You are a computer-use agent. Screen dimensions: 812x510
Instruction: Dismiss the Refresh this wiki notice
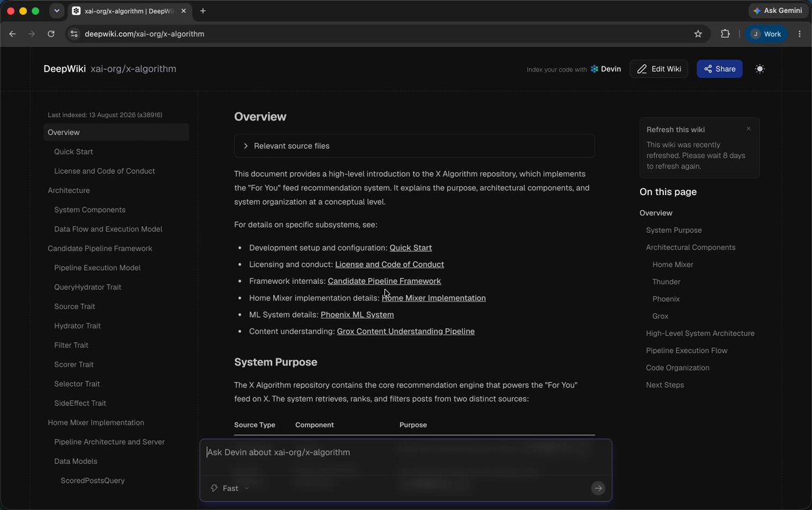point(748,129)
